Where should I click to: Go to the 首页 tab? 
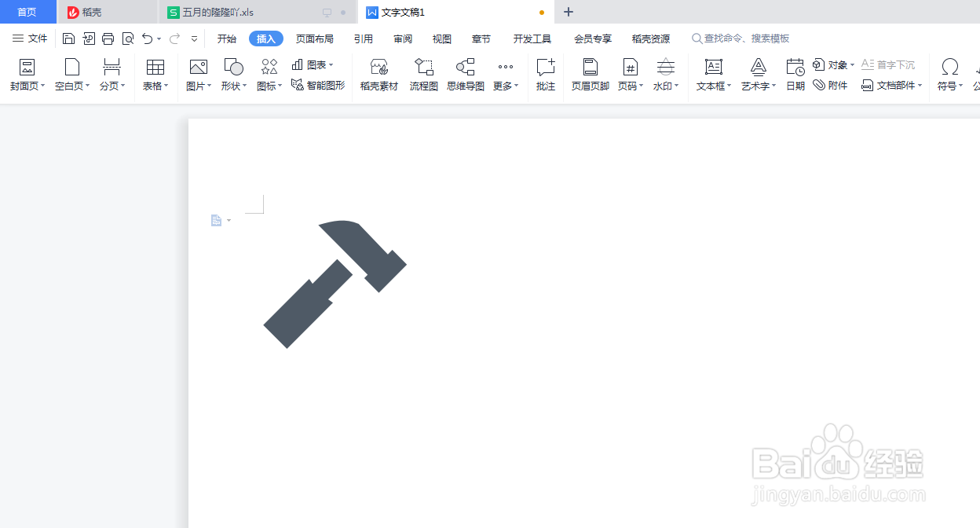[27, 12]
